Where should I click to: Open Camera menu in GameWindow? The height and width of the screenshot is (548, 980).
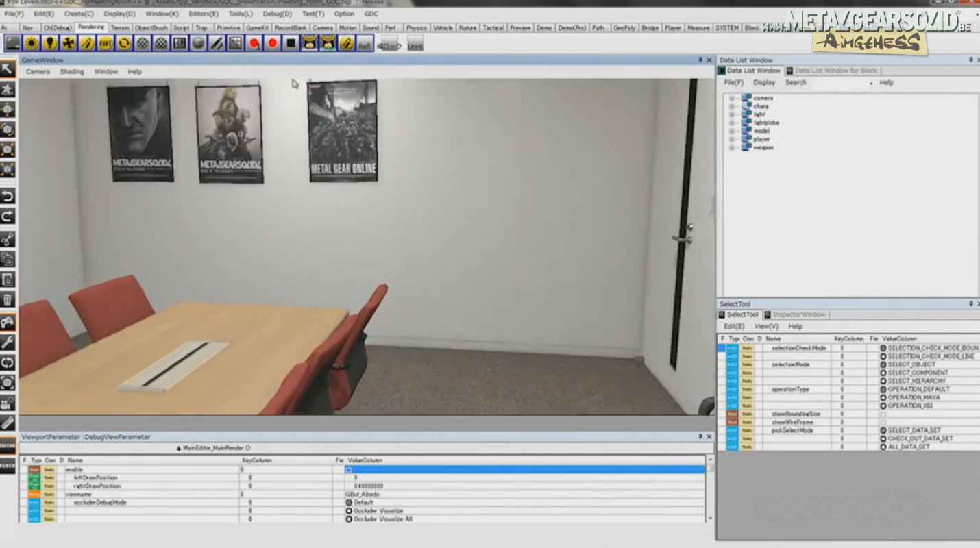pyautogui.click(x=38, y=71)
